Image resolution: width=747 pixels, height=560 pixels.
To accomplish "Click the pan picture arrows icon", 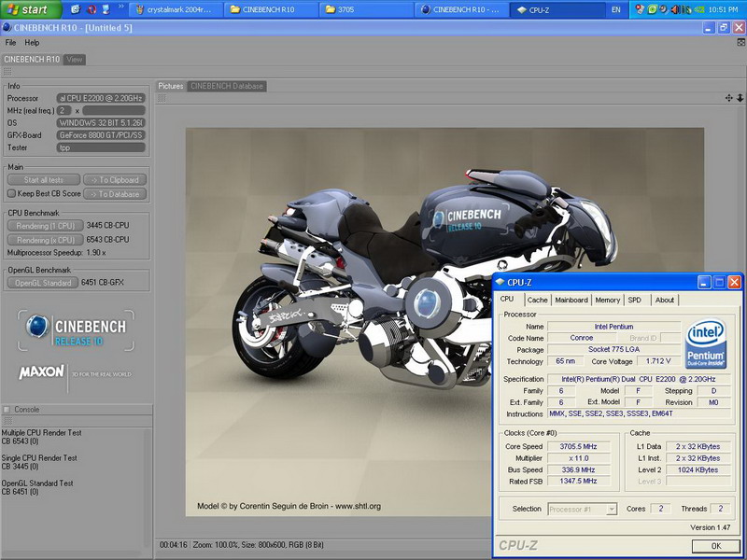I will (x=728, y=98).
